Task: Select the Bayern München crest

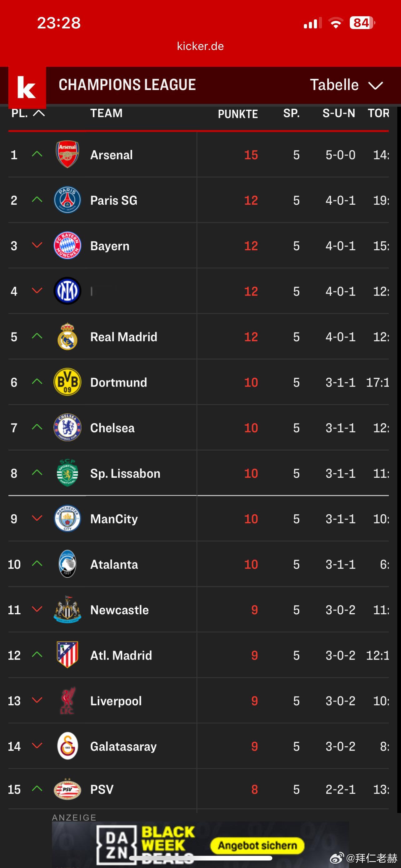Action: point(67,246)
